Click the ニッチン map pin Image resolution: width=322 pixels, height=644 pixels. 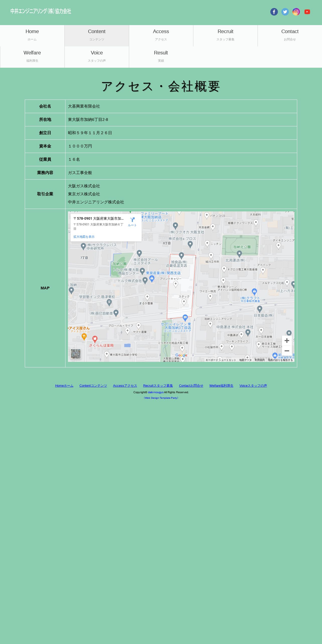207,244
